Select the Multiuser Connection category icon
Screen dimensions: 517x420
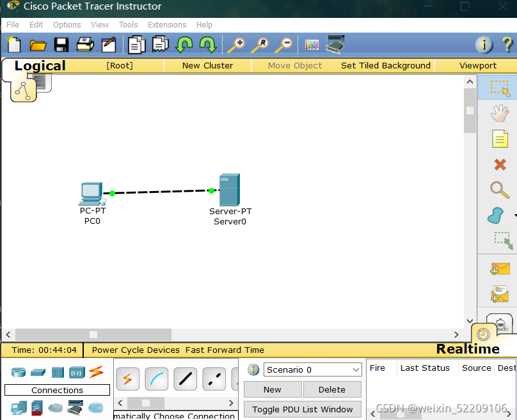pos(95,408)
